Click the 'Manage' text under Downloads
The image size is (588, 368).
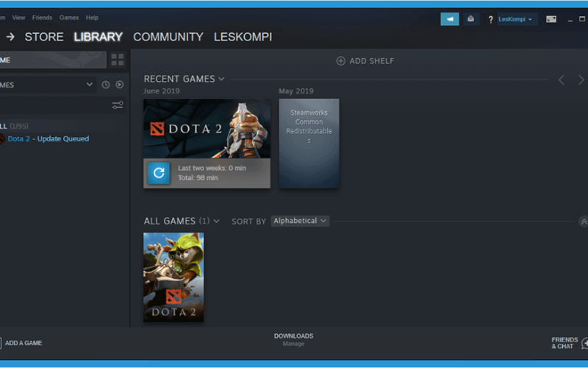(293, 344)
